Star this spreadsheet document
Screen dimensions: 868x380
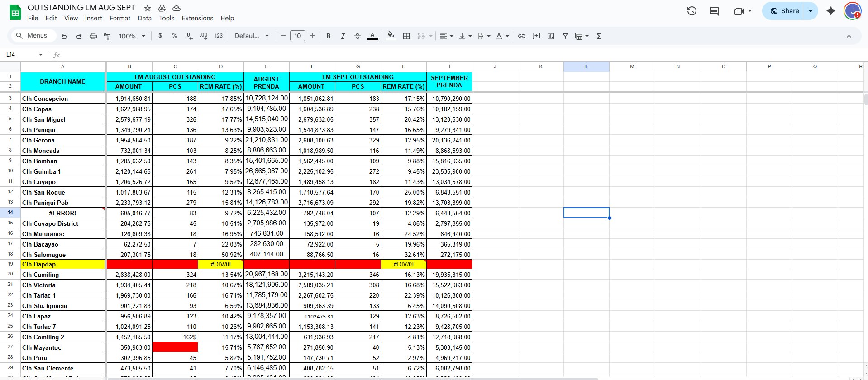[x=148, y=8]
